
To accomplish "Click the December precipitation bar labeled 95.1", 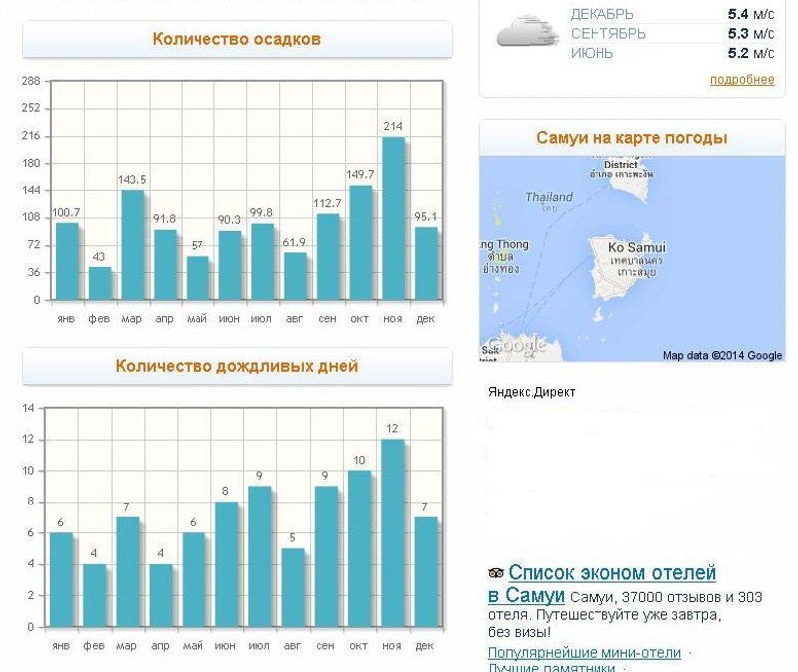I will pyautogui.click(x=427, y=263).
